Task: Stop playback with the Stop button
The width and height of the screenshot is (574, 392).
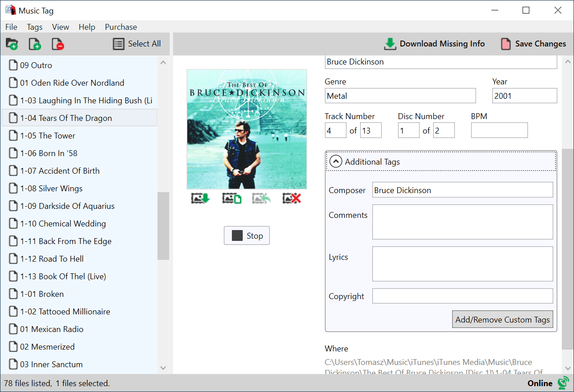Action: (x=247, y=235)
